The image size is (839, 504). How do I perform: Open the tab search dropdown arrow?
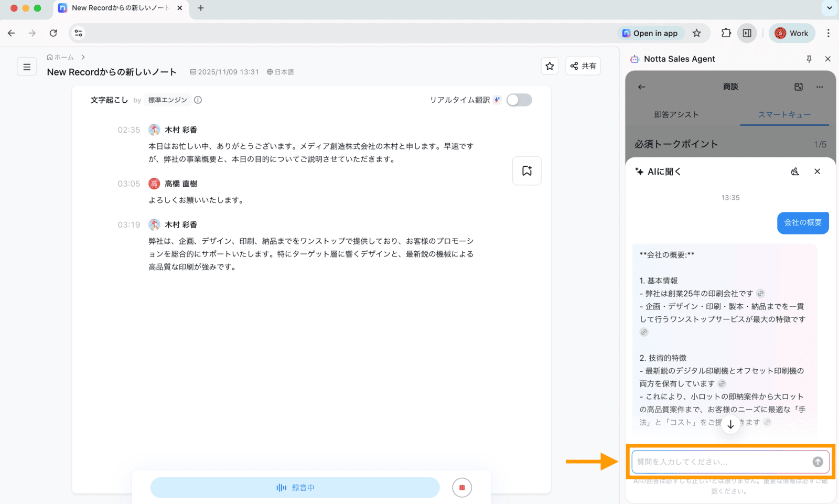830,8
